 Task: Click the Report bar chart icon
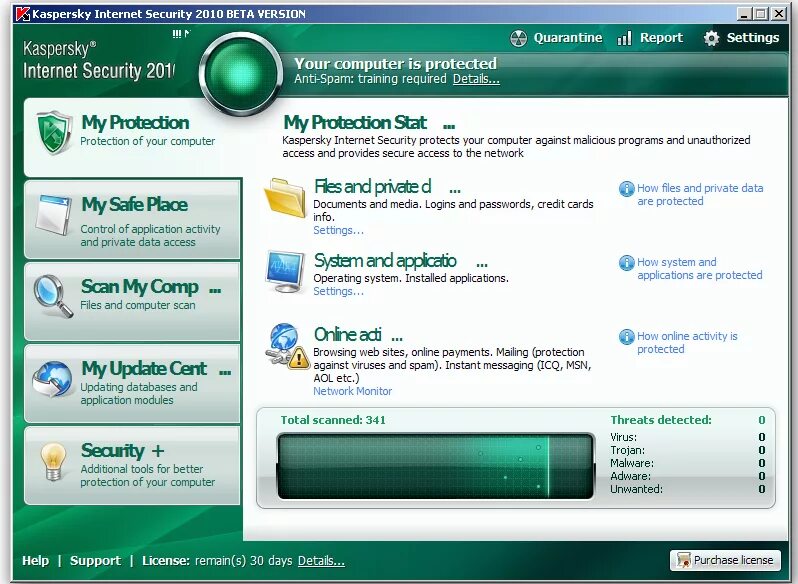624,38
